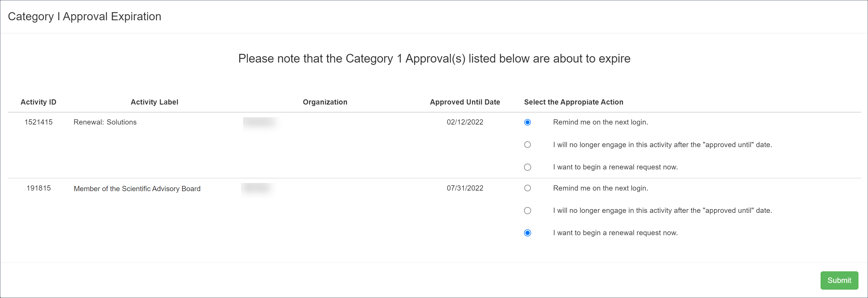Click activity ID 191815 cell

(x=38, y=188)
